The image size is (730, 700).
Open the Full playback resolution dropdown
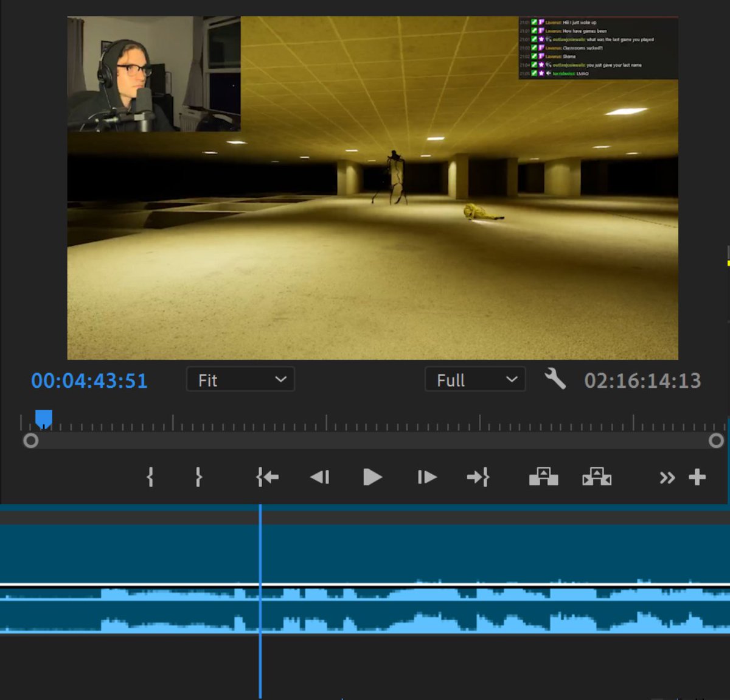click(475, 380)
